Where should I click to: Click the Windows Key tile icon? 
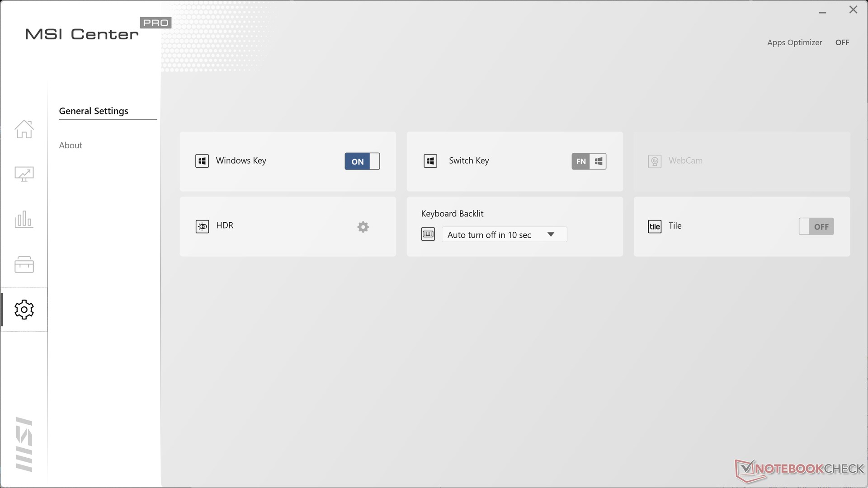[202, 161]
